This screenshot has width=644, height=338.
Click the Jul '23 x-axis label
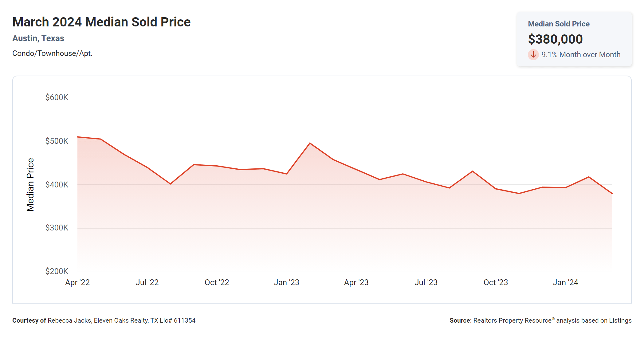pos(426,282)
